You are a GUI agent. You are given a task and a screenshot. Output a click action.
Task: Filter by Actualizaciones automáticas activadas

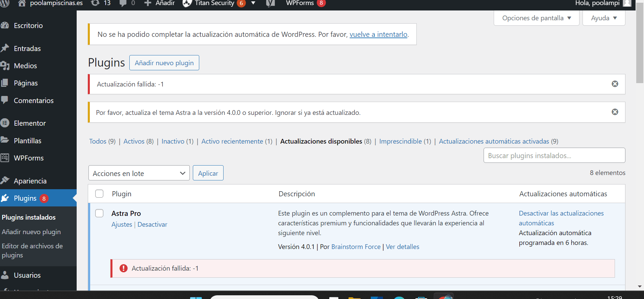(x=494, y=141)
